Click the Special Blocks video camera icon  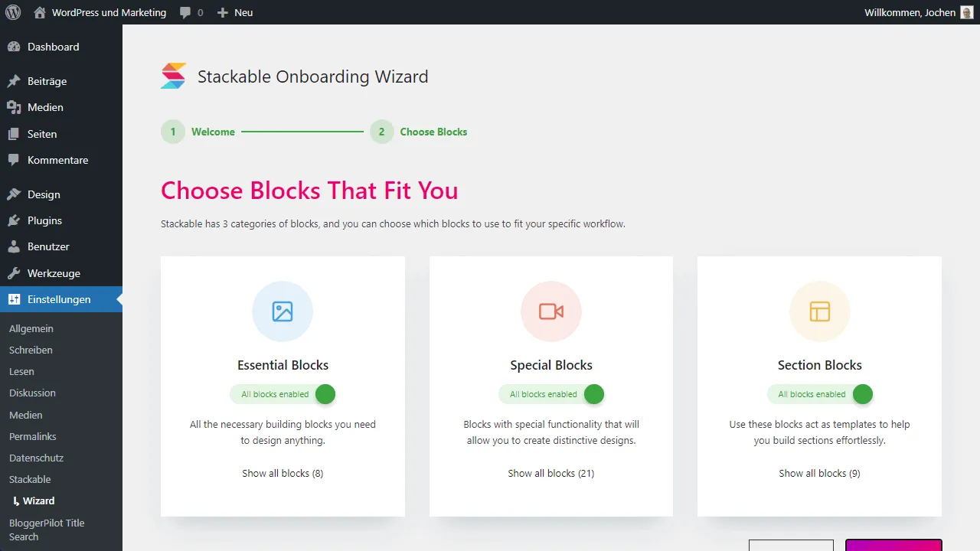point(551,311)
